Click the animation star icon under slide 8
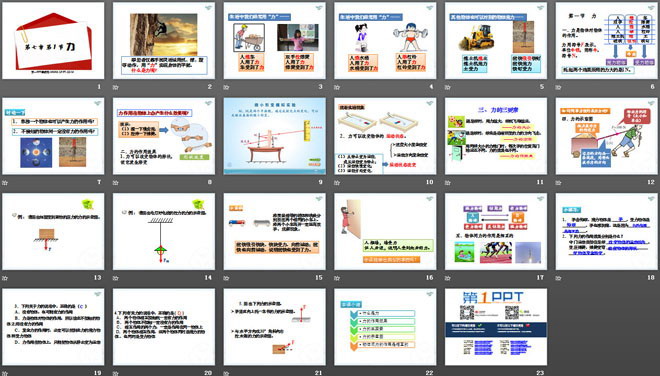The height and width of the screenshot is (376, 660). (x=116, y=183)
